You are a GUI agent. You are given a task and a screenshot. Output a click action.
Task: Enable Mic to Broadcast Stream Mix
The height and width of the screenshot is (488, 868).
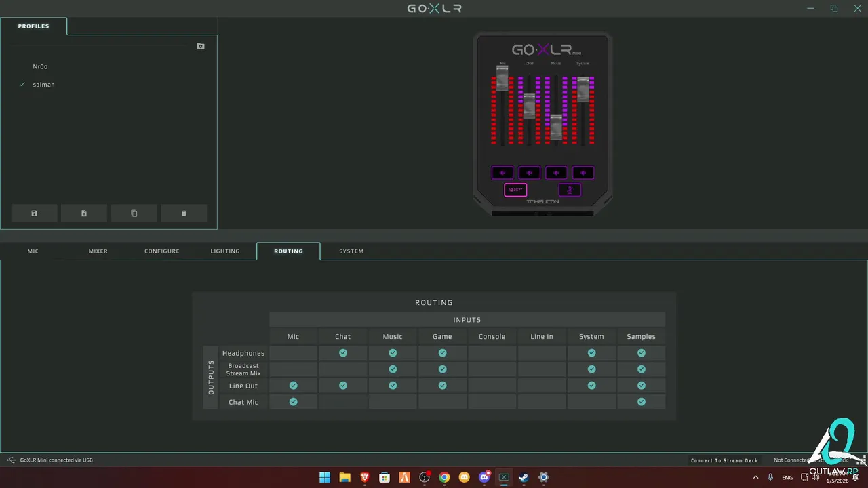click(x=293, y=369)
